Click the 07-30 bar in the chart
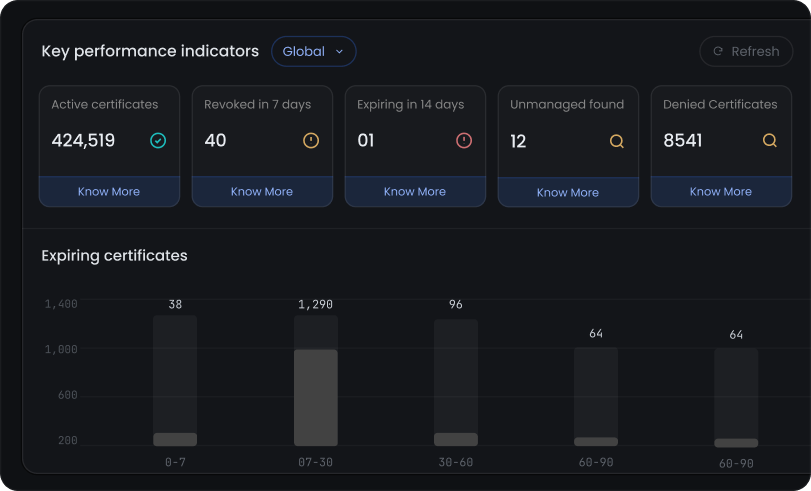Image resolution: width=811 pixels, height=491 pixels. (x=316, y=381)
